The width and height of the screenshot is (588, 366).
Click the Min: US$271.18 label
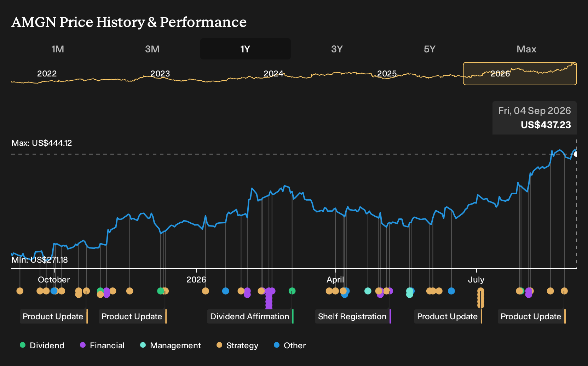click(40, 260)
